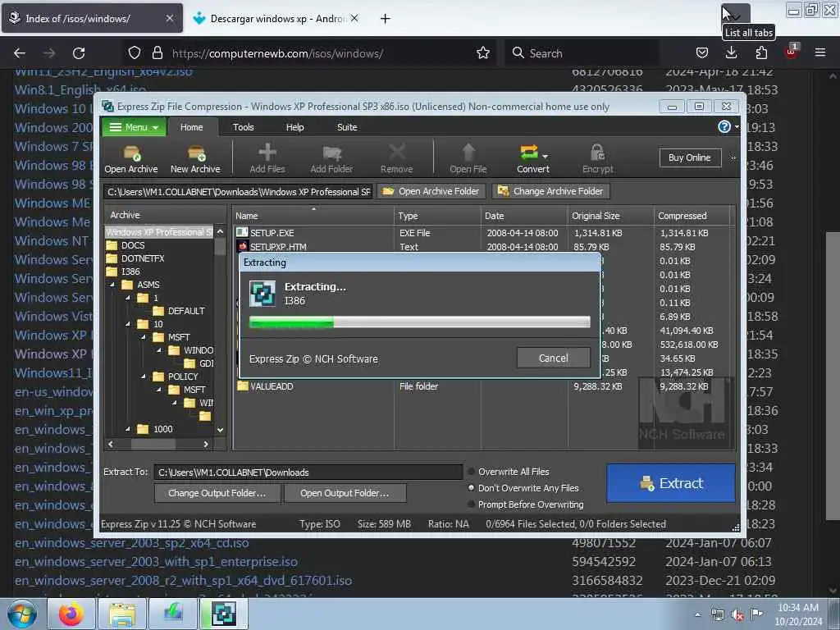840x630 pixels.
Task: Click the archive tree vertical scrollbar
Action: pos(220,331)
